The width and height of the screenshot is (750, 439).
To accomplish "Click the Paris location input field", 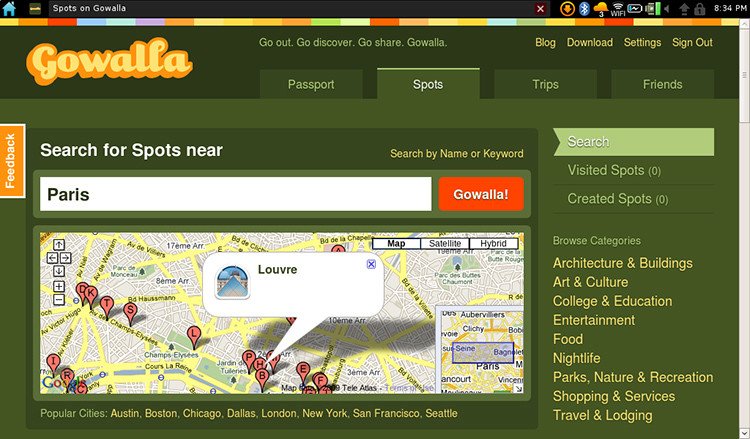I will coord(236,194).
